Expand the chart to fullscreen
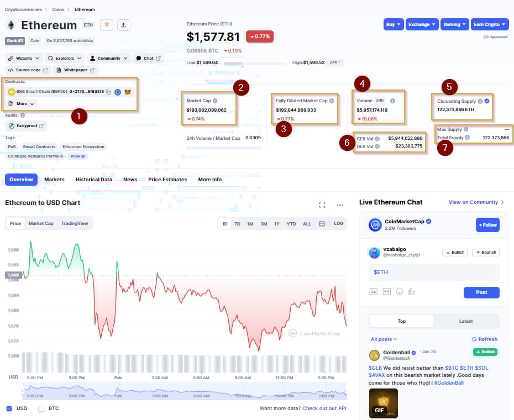The height and width of the screenshot is (420, 514). coord(322,205)
